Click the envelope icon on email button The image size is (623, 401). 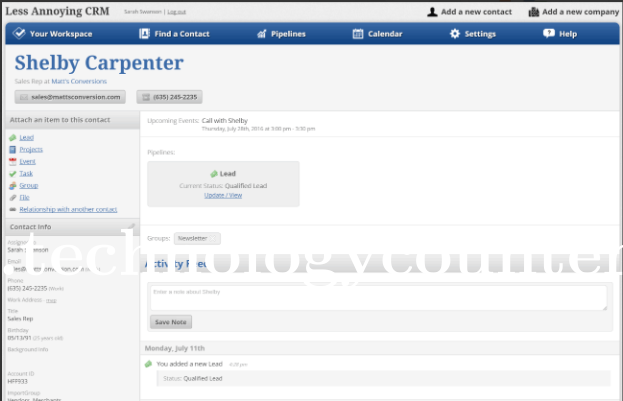click(x=24, y=97)
